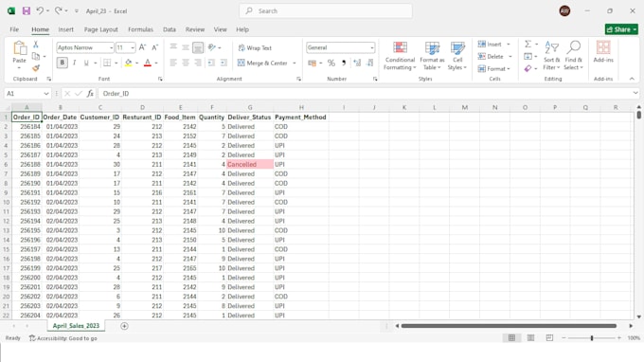This screenshot has width=644, height=362.
Task: Click Increase Indent icon
Action: click(x=224, y=63)
